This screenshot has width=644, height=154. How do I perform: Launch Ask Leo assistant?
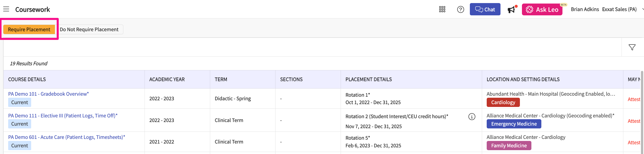(542, 10)
